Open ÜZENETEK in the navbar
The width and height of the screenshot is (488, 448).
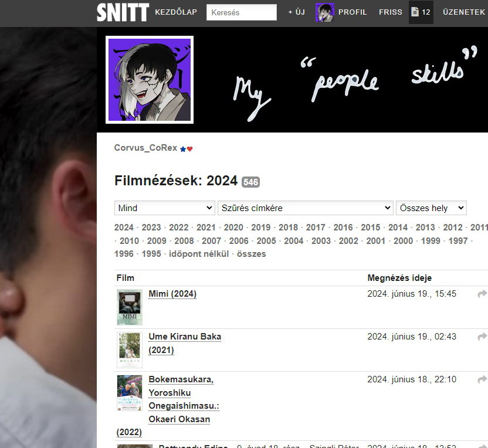coord(464,12)
